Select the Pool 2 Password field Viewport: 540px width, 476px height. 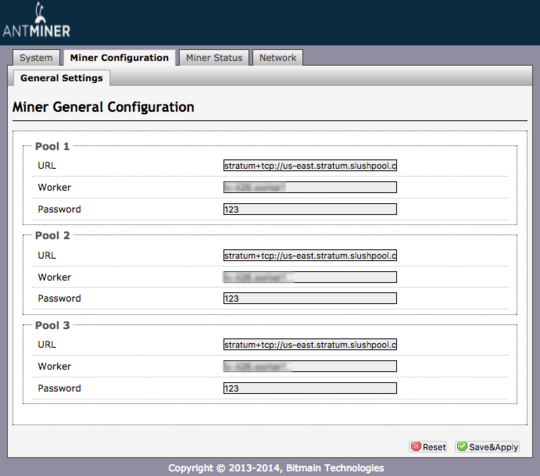pos(310,298)
